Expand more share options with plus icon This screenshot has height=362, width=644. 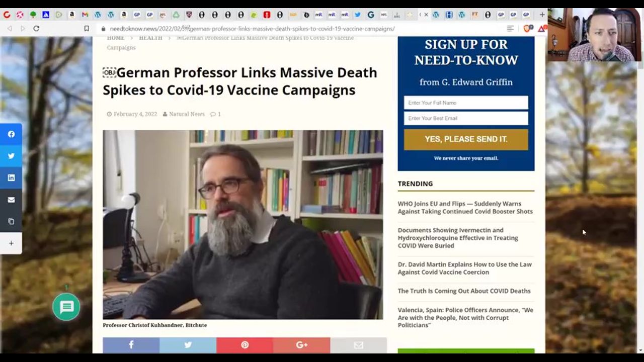click(x=11, y=243)
